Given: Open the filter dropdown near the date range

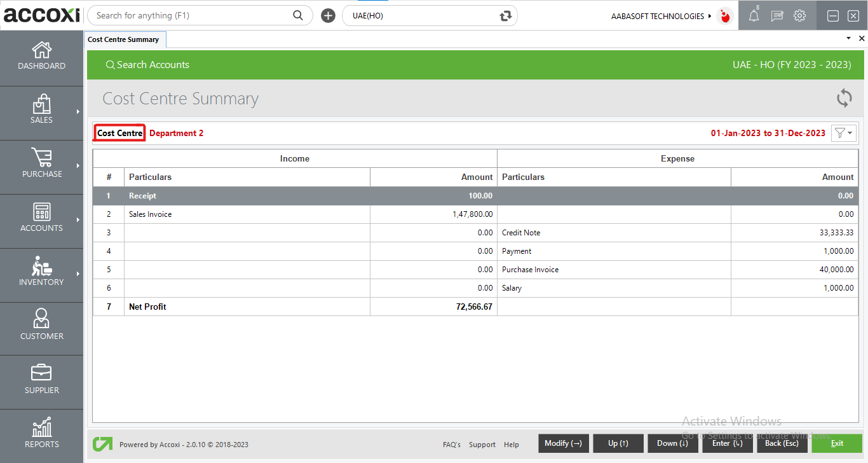Looking at the screenshot, I should point(843,133).
